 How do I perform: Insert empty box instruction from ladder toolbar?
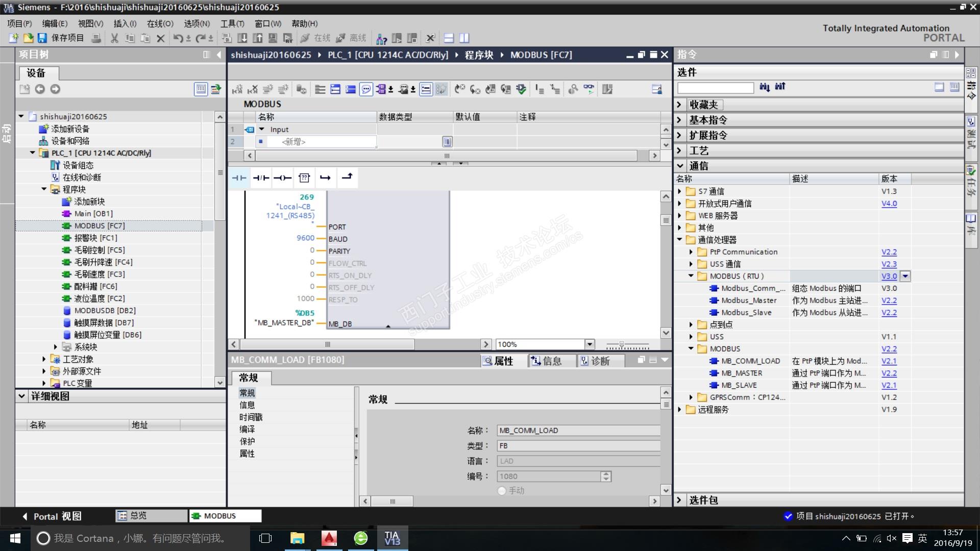coord(304,178)
